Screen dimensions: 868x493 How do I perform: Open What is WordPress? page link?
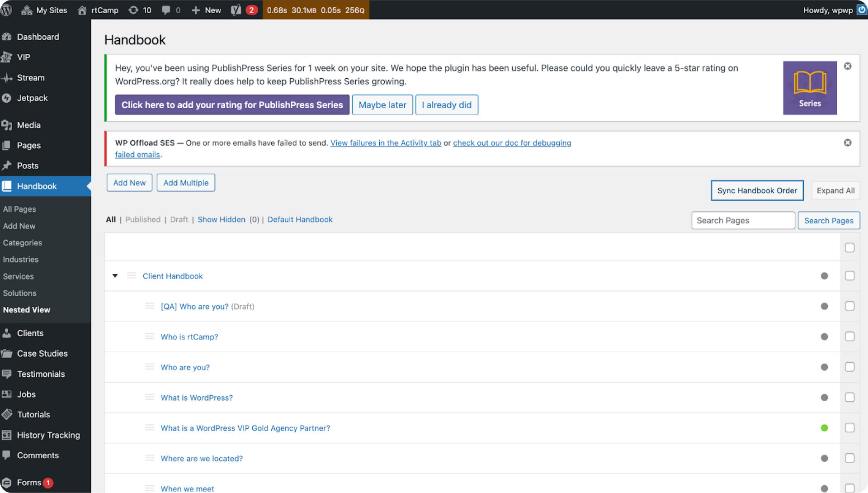[197, 398]
